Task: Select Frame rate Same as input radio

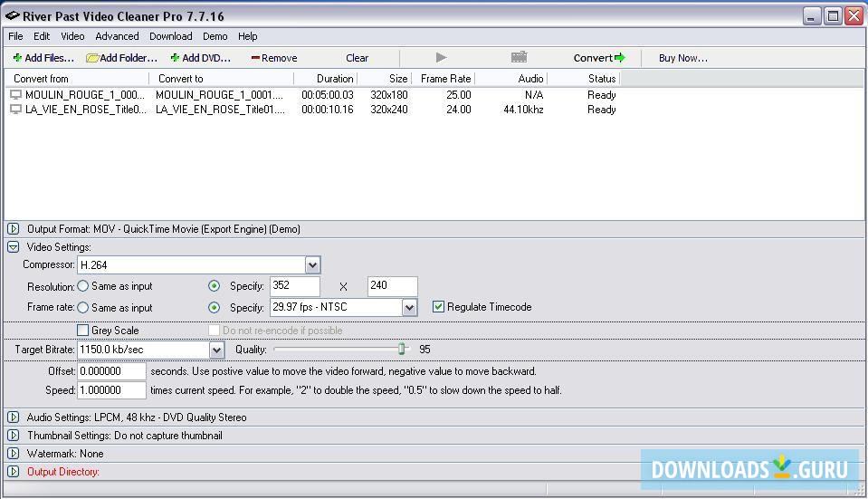Action: (x=83, y=307)
